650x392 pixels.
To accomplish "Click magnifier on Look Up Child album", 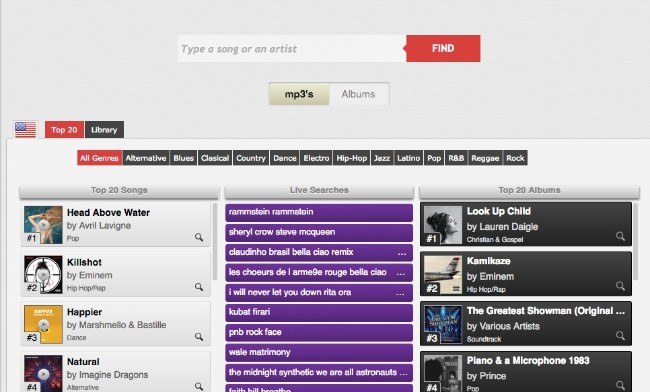I will click(620, 236).
